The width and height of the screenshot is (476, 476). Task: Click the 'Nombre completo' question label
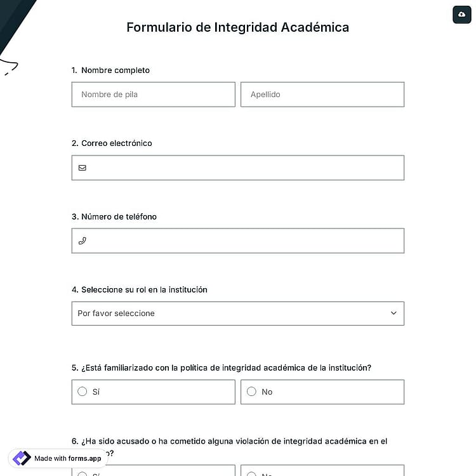pos(116,70)
